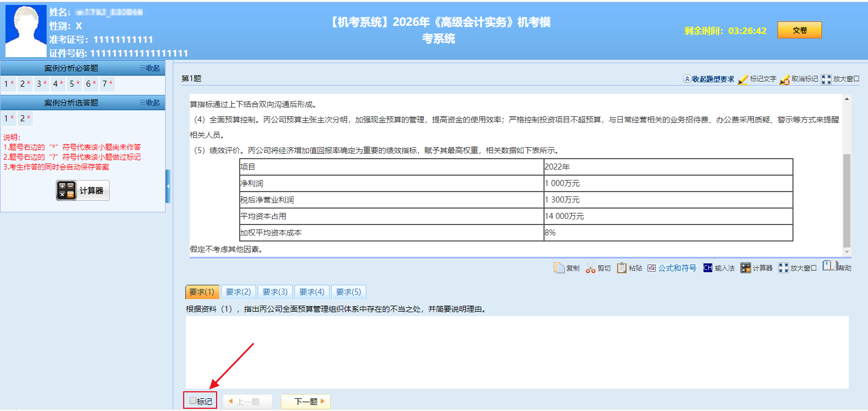This screenshot has height=411, width=868.
Task: Switch to the 要求(2) tab
Action: coord(239,292)
